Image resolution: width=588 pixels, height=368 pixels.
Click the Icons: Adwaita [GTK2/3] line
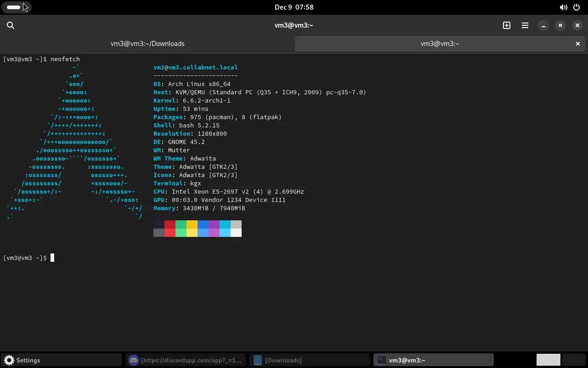click(x=196, y=175)
